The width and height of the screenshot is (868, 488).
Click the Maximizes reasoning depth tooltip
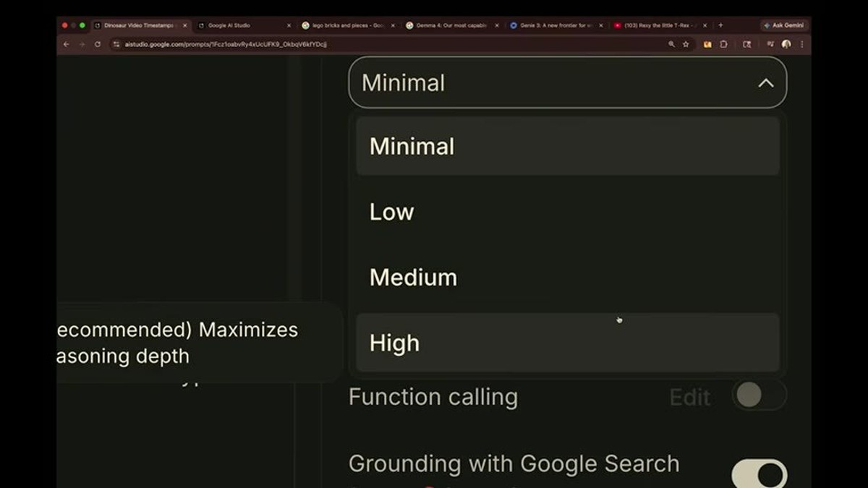199,343
